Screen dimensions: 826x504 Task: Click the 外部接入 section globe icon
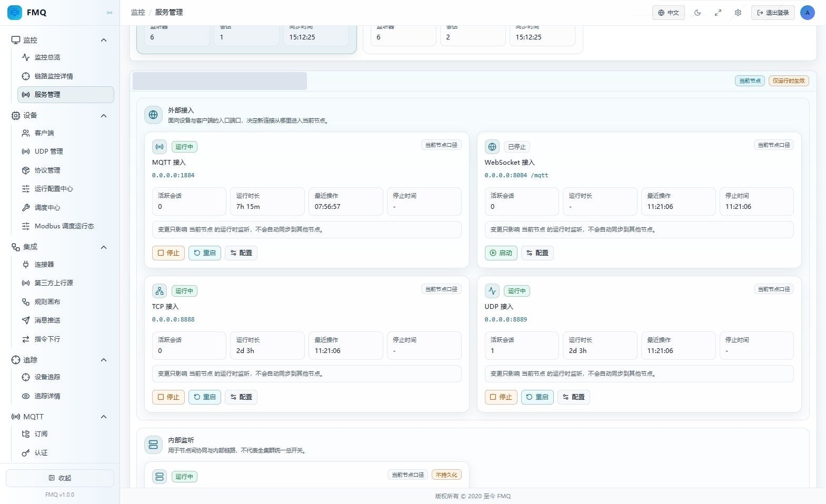153,115
